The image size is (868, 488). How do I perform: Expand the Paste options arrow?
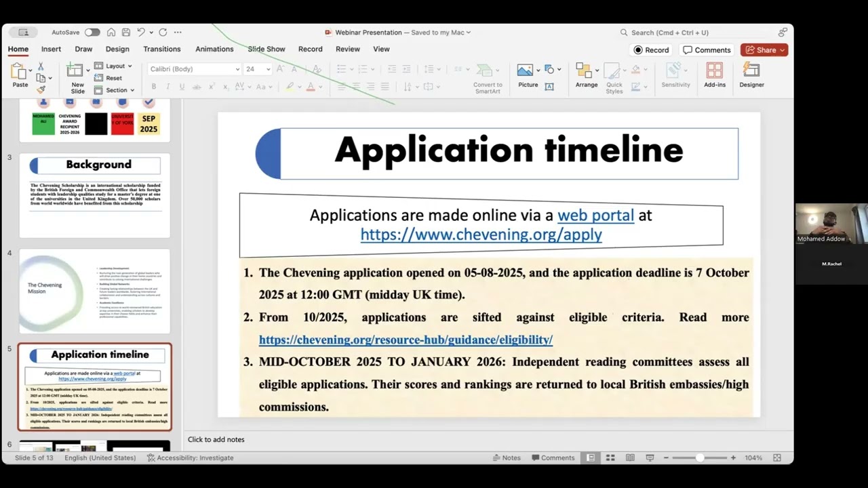30,70
